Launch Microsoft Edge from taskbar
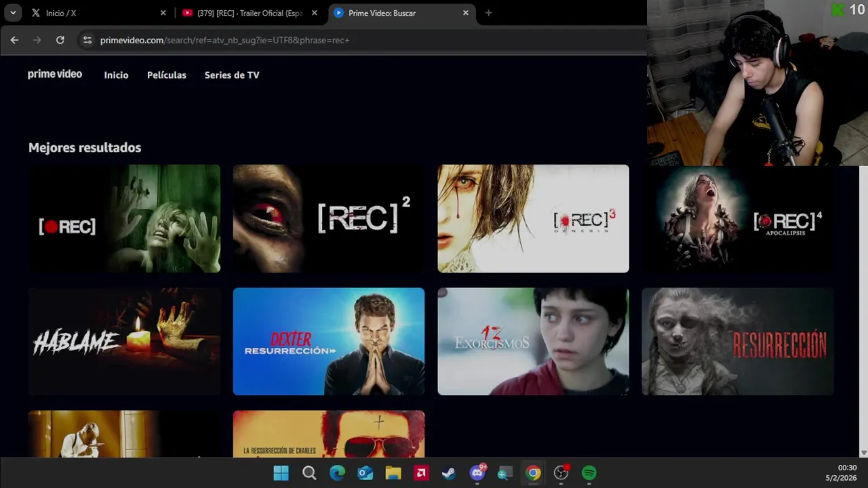The height and width of the screenshot is (488, 868). pos(337,473)
